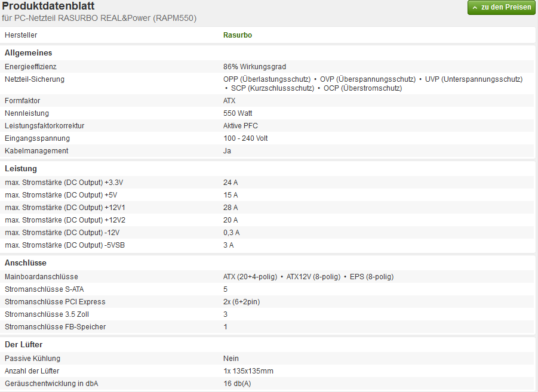Click the Kabelmanagement row label

pyautogui.click(x=36, y=151)
